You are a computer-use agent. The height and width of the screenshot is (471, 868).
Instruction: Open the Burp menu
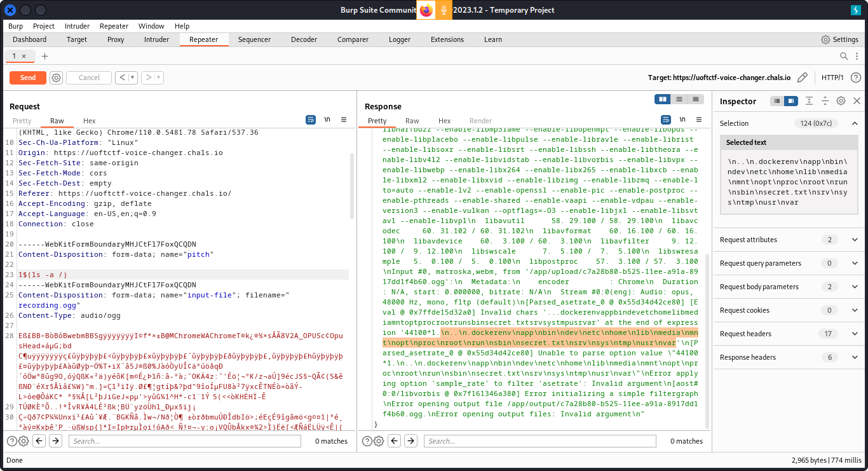pos(16,26)
